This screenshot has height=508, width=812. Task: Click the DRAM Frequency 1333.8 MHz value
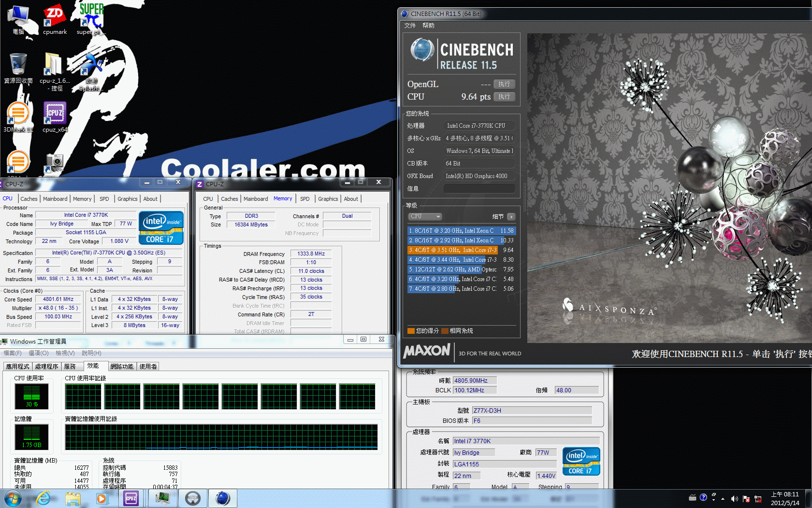(x=311, y=254)
